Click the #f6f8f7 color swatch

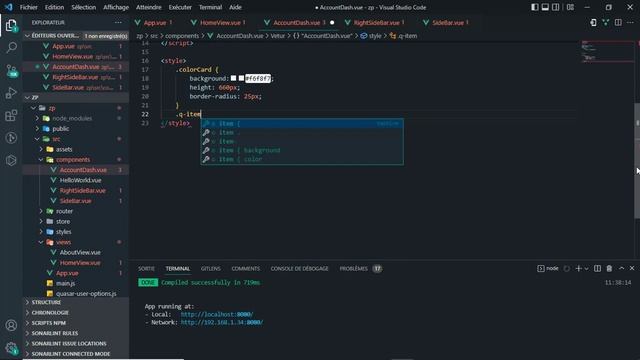point(241,78)
